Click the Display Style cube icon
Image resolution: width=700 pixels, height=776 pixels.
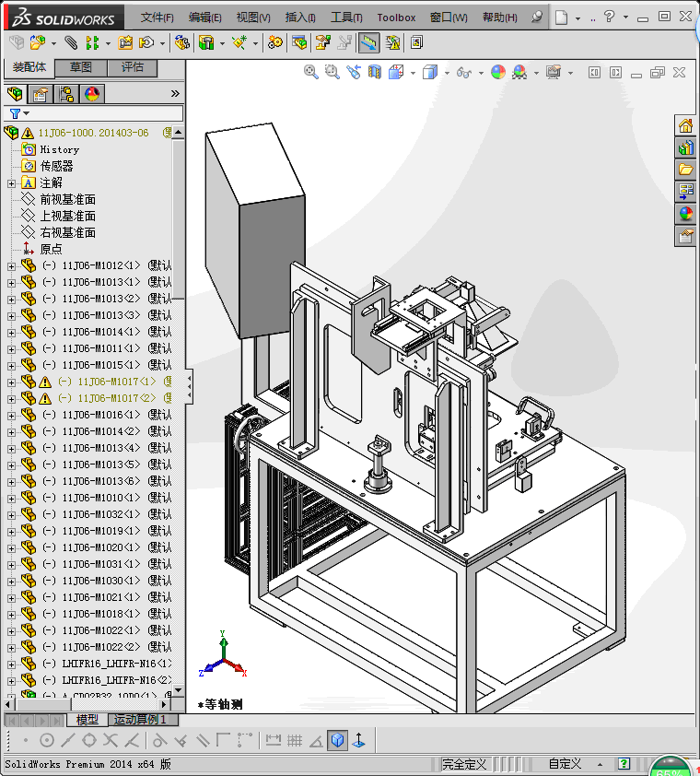click(x=430, y=72)
